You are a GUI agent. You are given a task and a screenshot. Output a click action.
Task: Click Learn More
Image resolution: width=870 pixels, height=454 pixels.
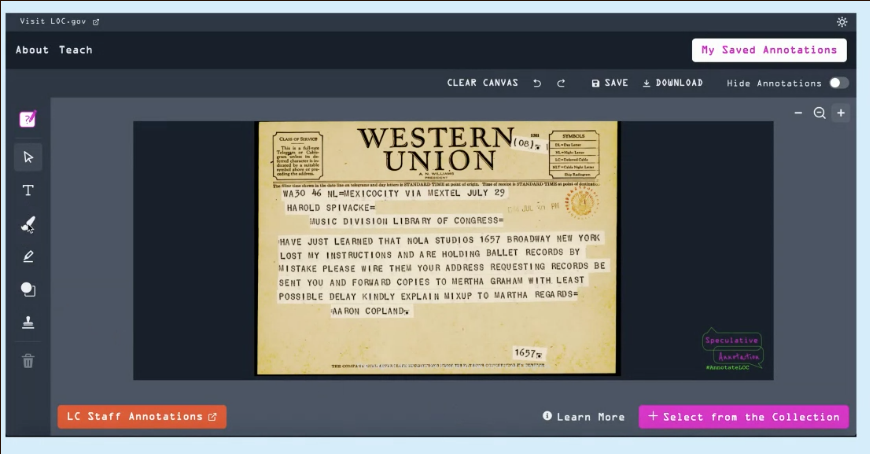[584, 417]
